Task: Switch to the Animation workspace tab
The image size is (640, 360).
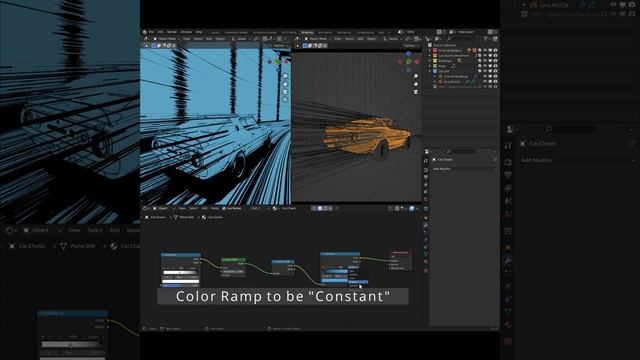Action: 325,32
